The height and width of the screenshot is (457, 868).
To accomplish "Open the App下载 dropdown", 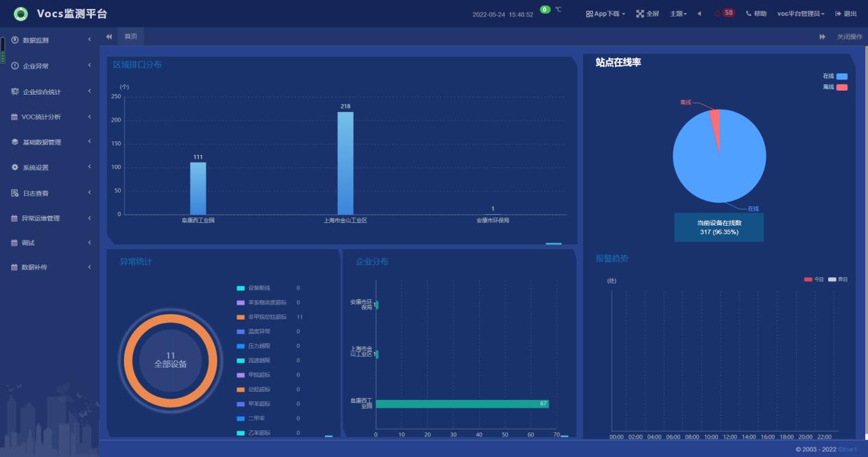I will [605, 14].
